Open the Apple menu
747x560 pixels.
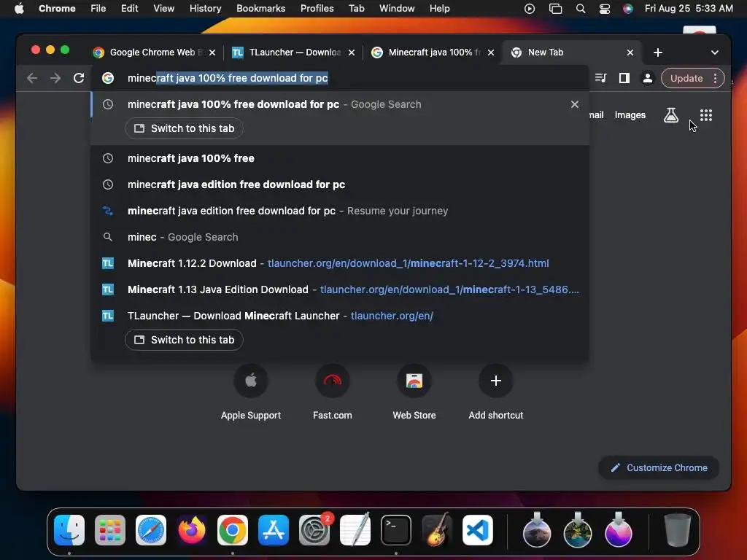coord(19,9)
